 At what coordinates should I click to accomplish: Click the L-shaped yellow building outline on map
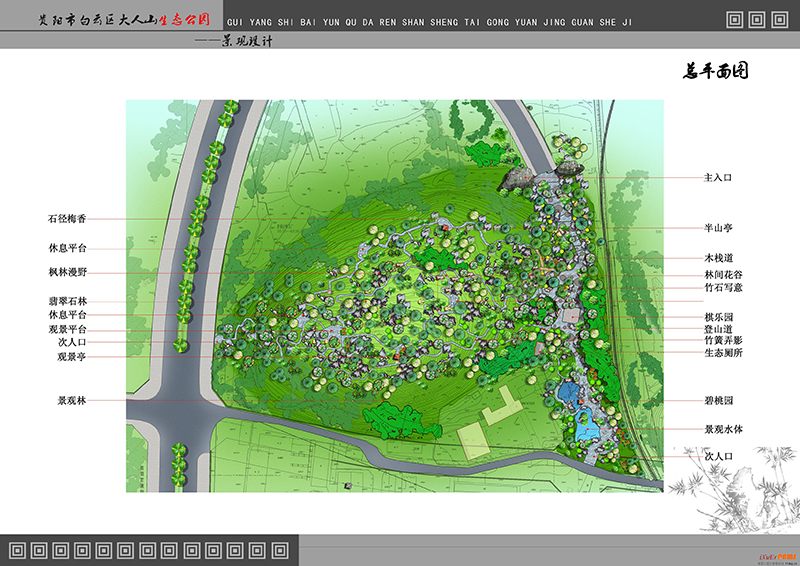point(502,406)
